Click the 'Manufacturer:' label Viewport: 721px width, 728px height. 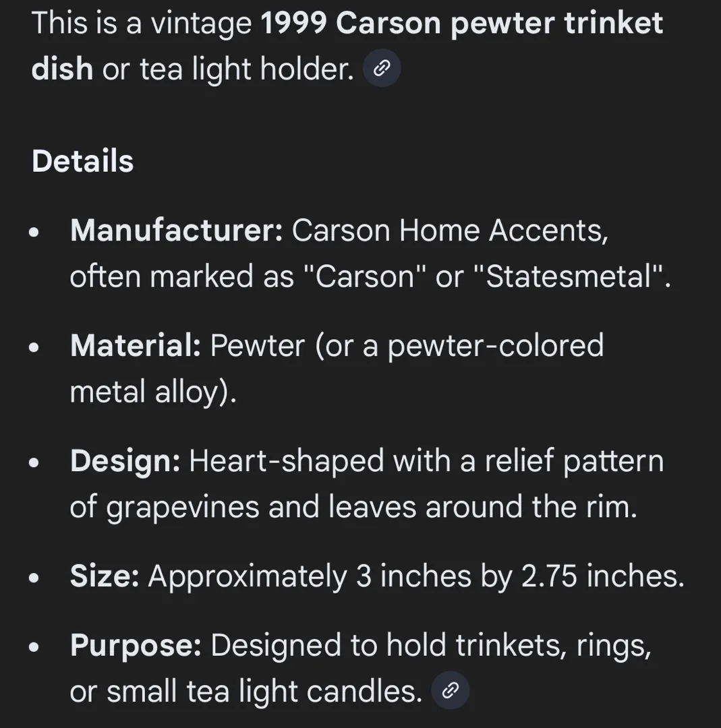click(x=176, y=231)
